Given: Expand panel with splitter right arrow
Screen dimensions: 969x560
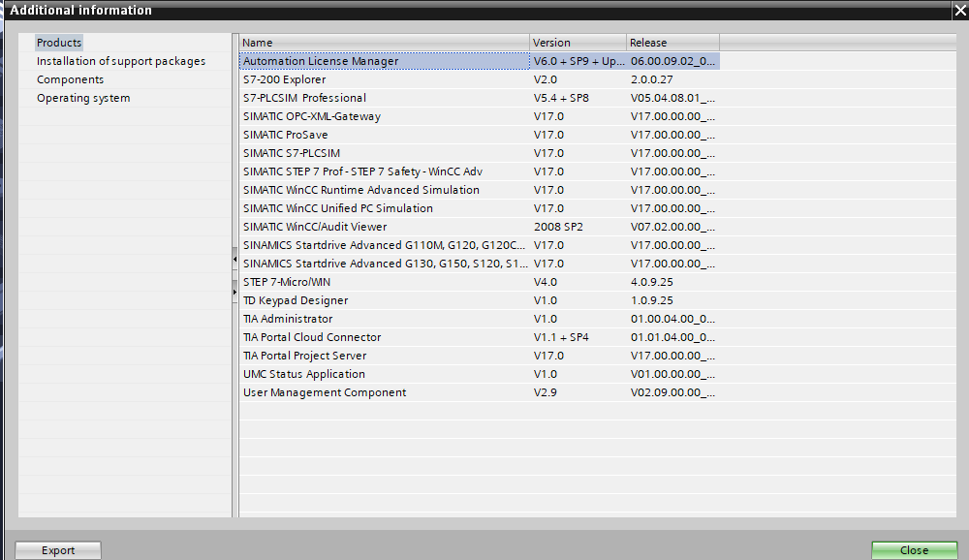Looking at the screenshot, I should (234, 291).
